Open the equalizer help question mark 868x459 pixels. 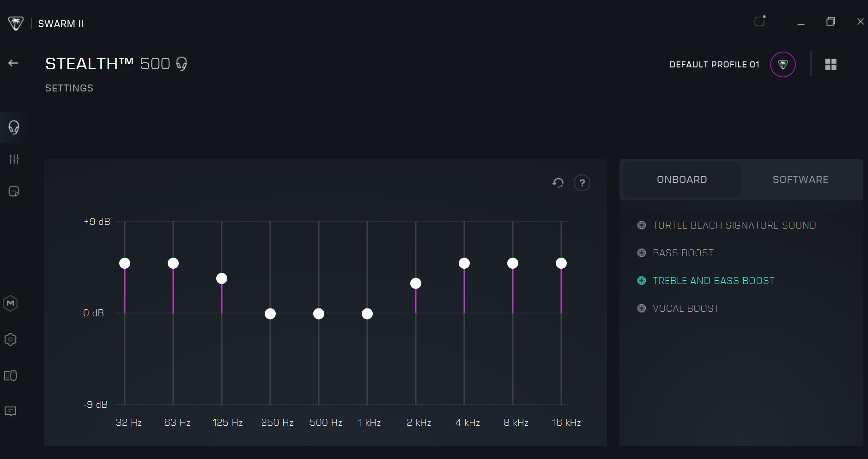click(582, 183)
